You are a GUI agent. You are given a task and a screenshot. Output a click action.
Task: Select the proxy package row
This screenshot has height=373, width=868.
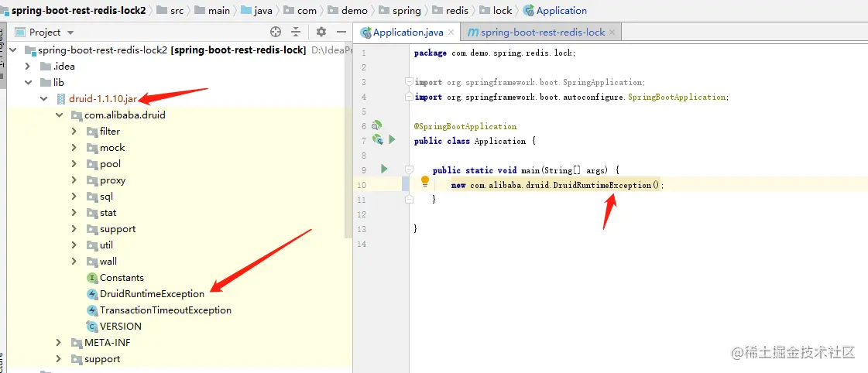[x=180, y=180]
